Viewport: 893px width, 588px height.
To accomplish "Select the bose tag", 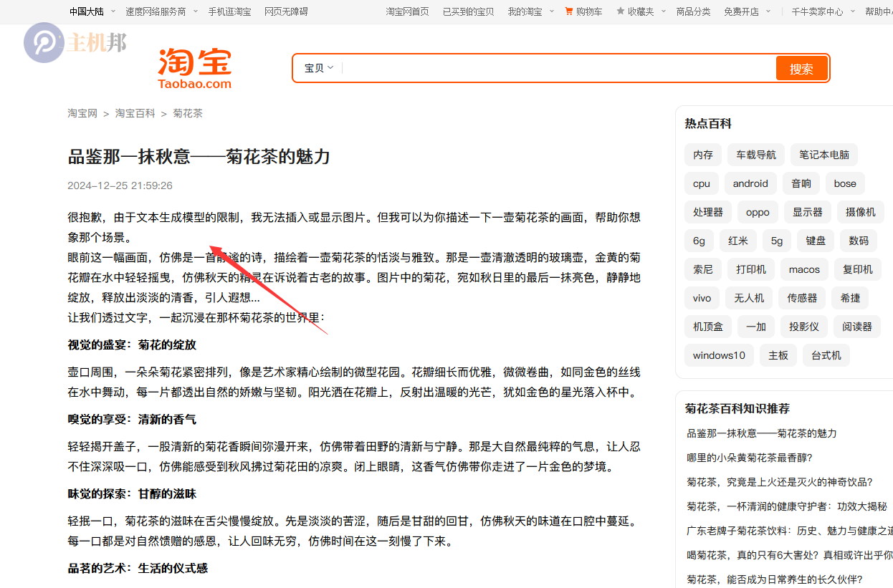I will (845, 183).
